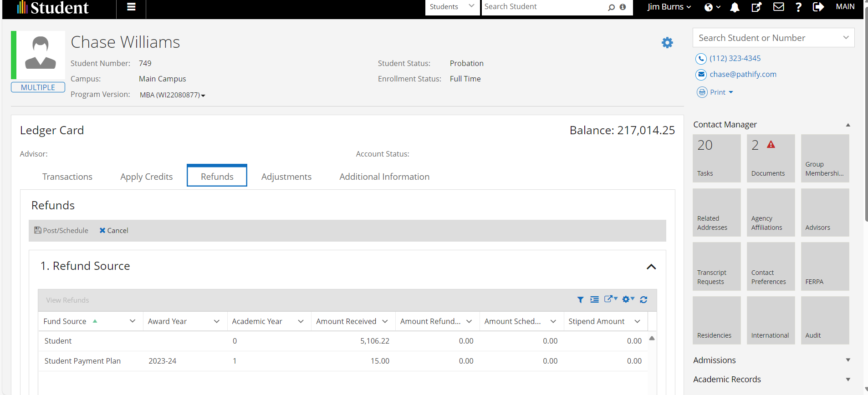Click the Student logo
The height and width of the screenshot is (395, 868).
click(x=53, y=7)
